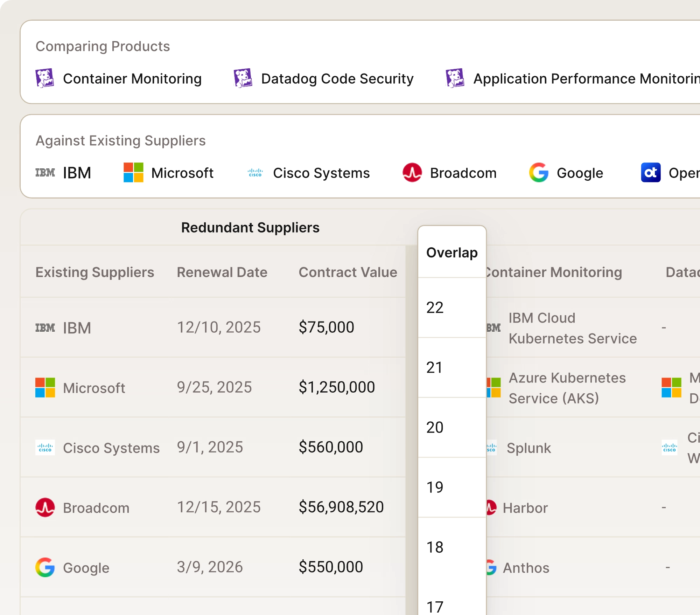Select the Broadcom row with $56,908,520 contract
This screenshot has height=615, width=700.
[341, 506]
